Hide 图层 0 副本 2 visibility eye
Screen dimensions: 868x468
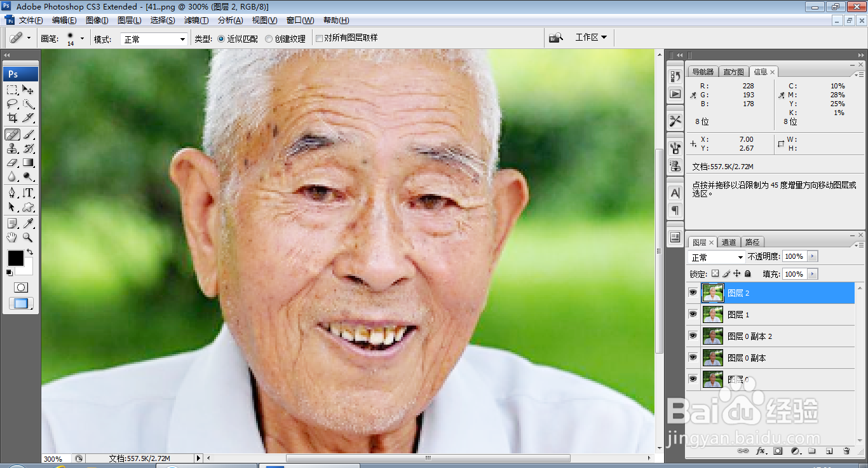click(x=693, y=336)
